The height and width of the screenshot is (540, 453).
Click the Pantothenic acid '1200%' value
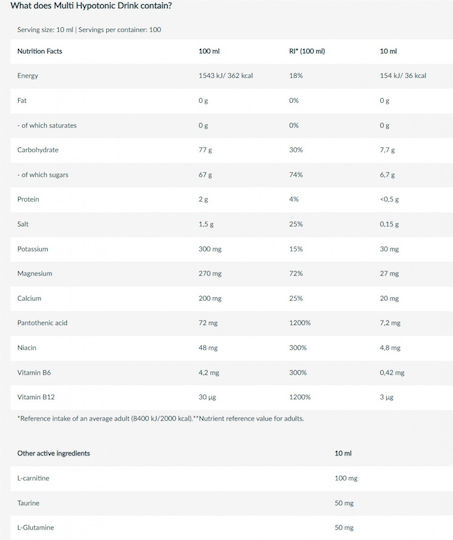pyautogui.click(x=300, y=323)
